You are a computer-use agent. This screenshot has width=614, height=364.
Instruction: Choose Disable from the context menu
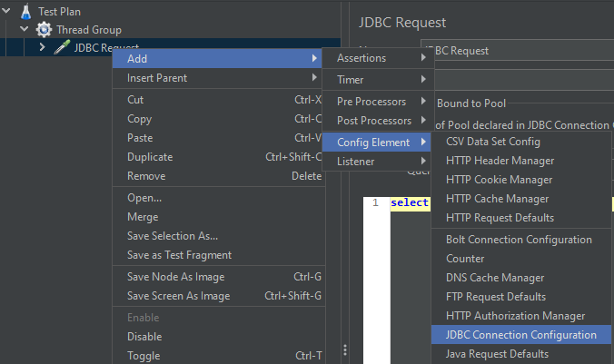pos(219,337)
